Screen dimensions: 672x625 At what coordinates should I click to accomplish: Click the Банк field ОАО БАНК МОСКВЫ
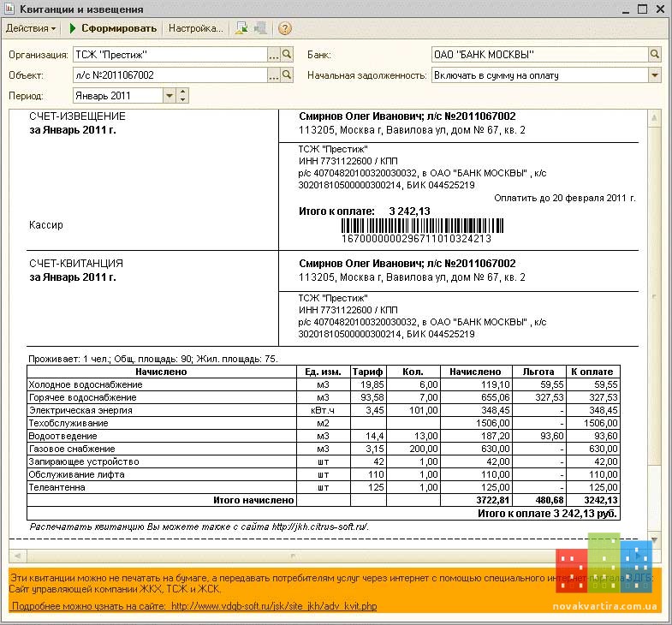pos(539,55)
